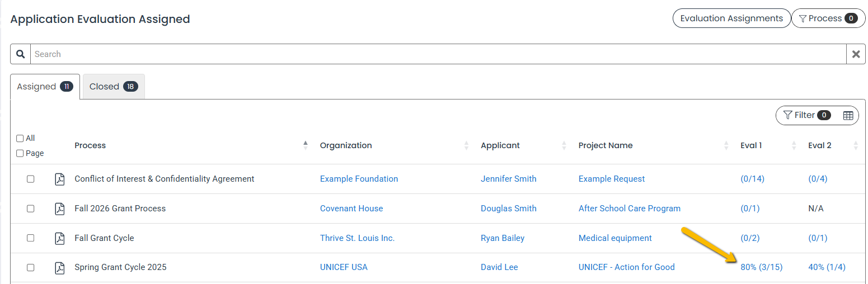Image resolution: width=868 pixels, height=284 pixels.
Task: Open applicant David Lee link
Action: click(x=499, y=267)
